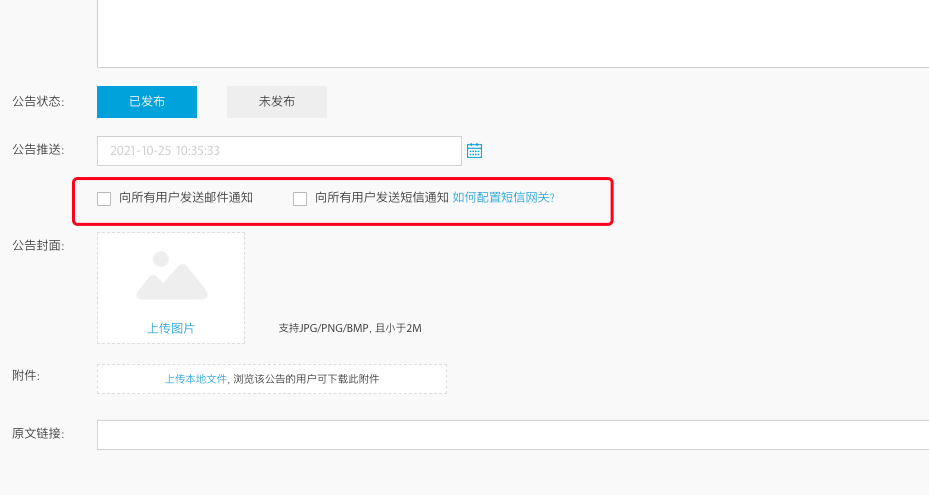Click the image placeholder icon in cover box
This screenshot has height=495, width=929.
point(172,276)
